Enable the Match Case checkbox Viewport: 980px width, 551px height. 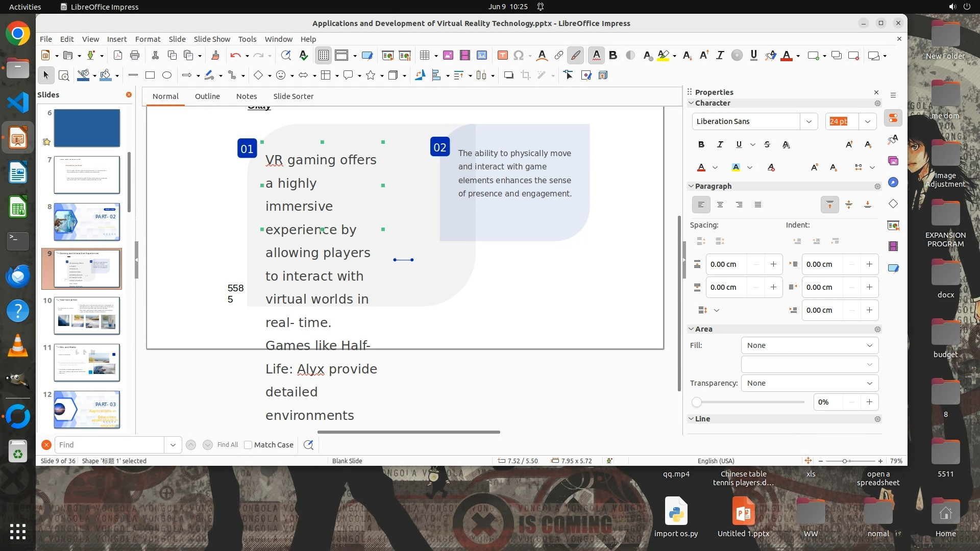pos(249,445)
